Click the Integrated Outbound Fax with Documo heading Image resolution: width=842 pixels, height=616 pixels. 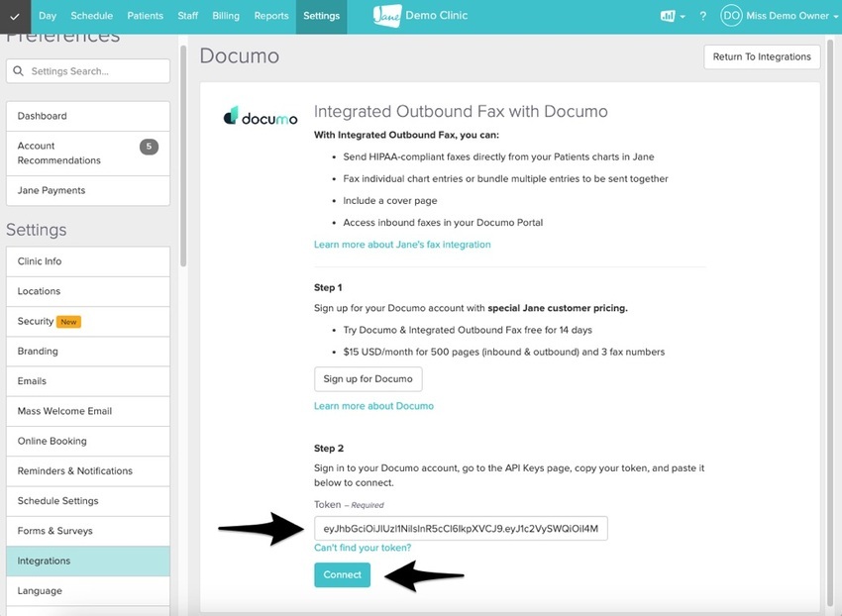click(x=461, y=111)
